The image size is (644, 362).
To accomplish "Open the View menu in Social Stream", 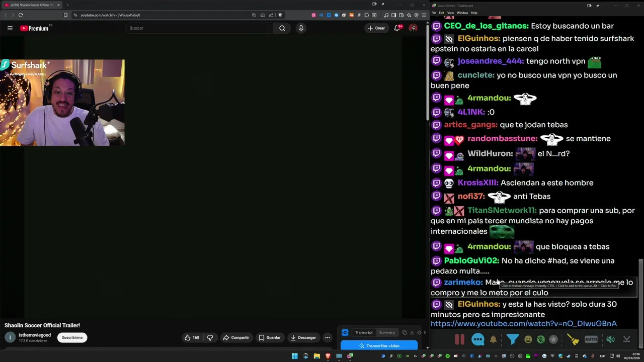I will click(x=450, y=13).
